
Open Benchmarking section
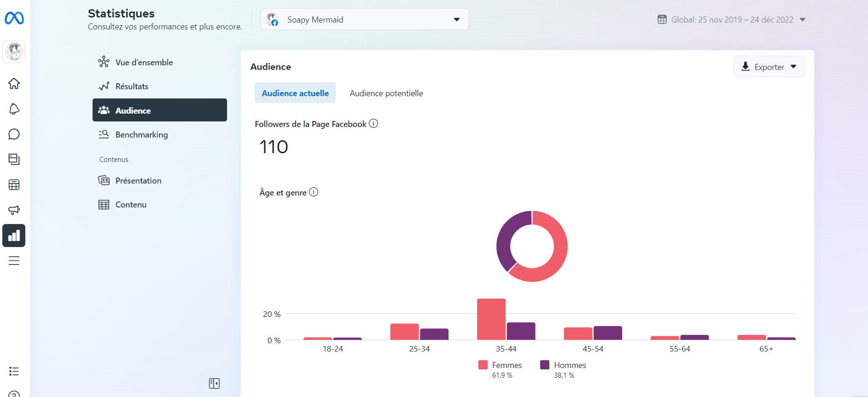point(159,134)
